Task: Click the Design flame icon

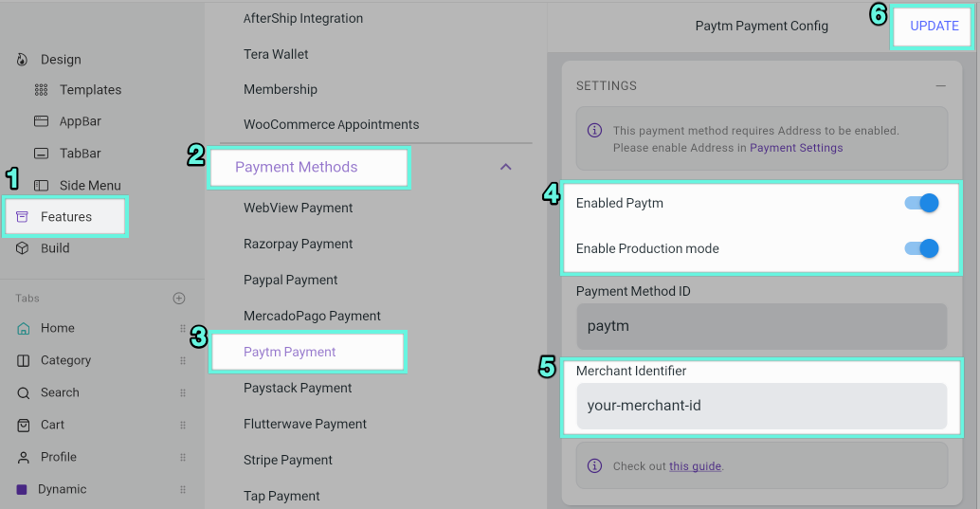Action: coord(22,60)
